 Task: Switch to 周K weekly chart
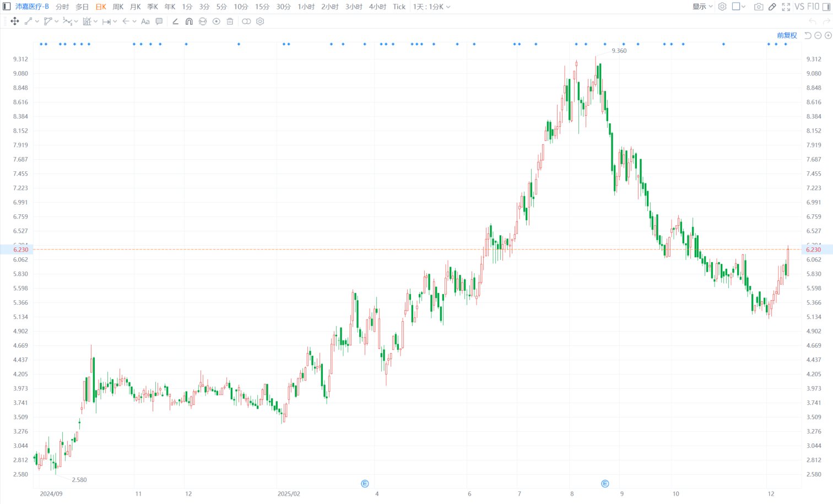118,7
